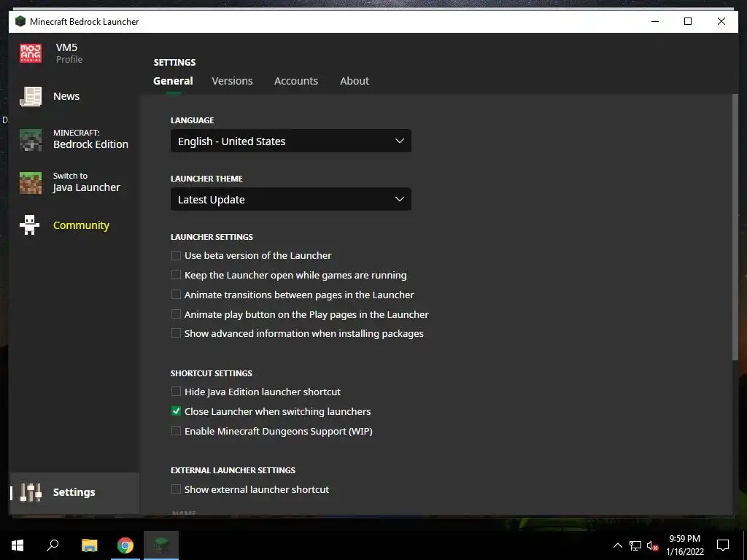Click the Settings sliders icon
Image resolution: width=747 pixels, height=560 pixels.
pos(31,492)
